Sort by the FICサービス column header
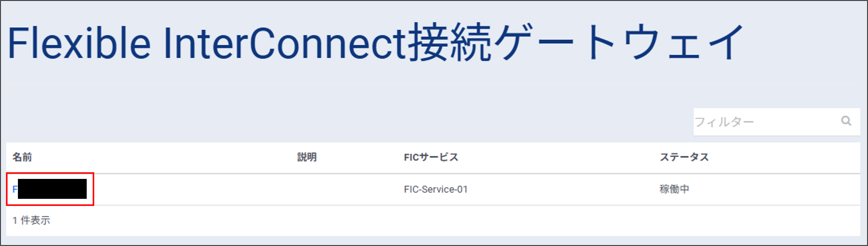The height and width of the screenshot is (246, 868). (x=431, y=157)
